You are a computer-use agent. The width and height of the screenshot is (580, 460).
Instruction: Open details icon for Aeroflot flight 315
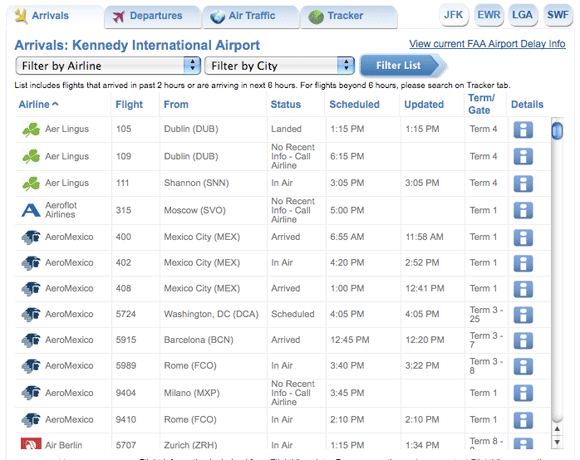pyautogui.click(x=523, y=210)
